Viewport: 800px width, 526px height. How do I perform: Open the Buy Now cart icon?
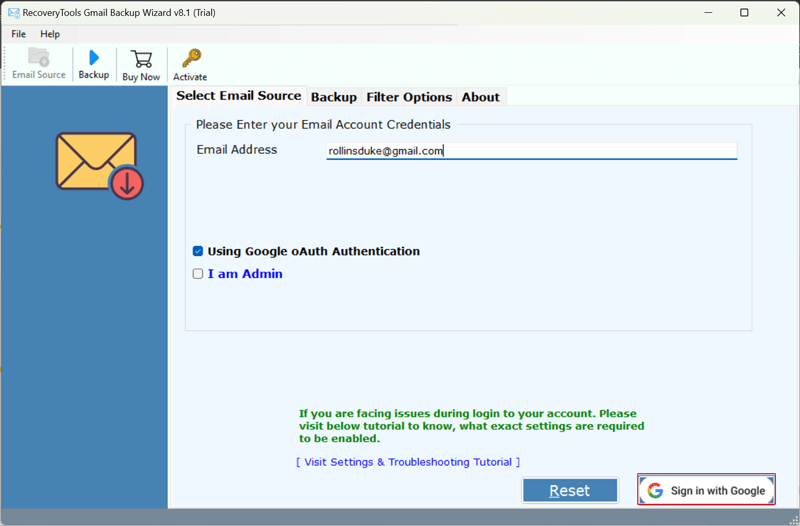coord(141,65)
